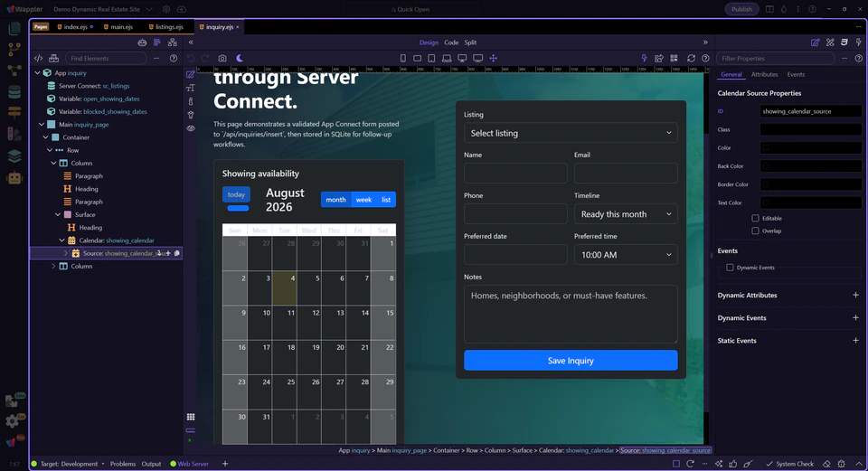Viewport: 868px width, 471px height.
Task: Open the Design Panel tools icon
Action: [x=830, y=42]
